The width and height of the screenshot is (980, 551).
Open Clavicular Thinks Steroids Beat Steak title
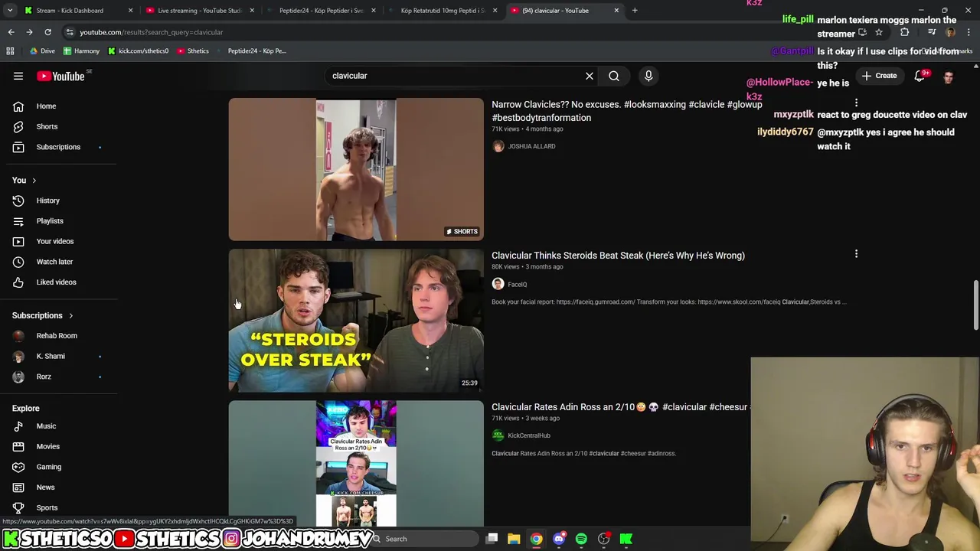pos(618,256)
